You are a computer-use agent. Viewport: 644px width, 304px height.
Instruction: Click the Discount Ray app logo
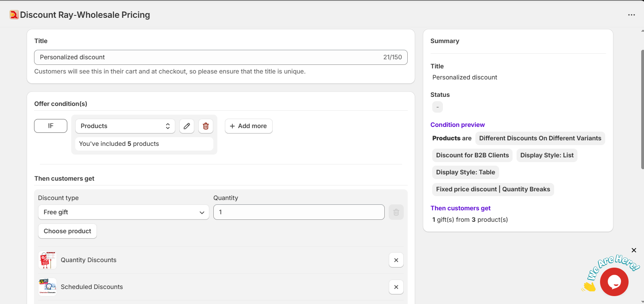14,15
